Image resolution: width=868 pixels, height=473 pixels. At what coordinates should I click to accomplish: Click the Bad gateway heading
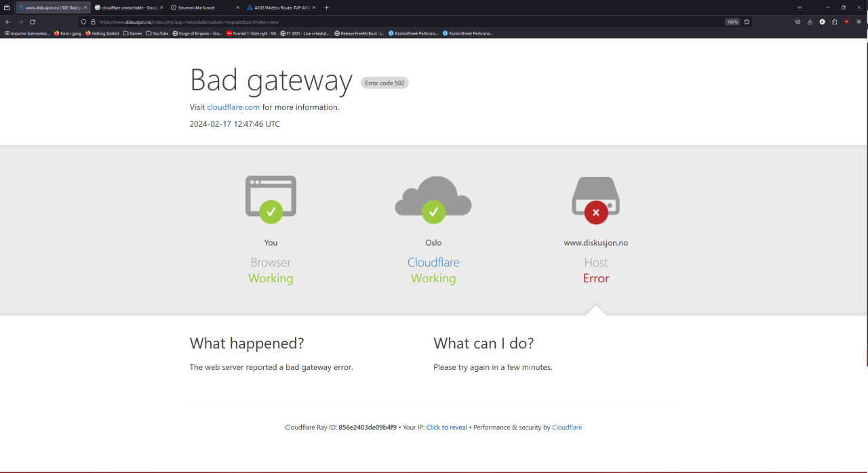point(271,80)
